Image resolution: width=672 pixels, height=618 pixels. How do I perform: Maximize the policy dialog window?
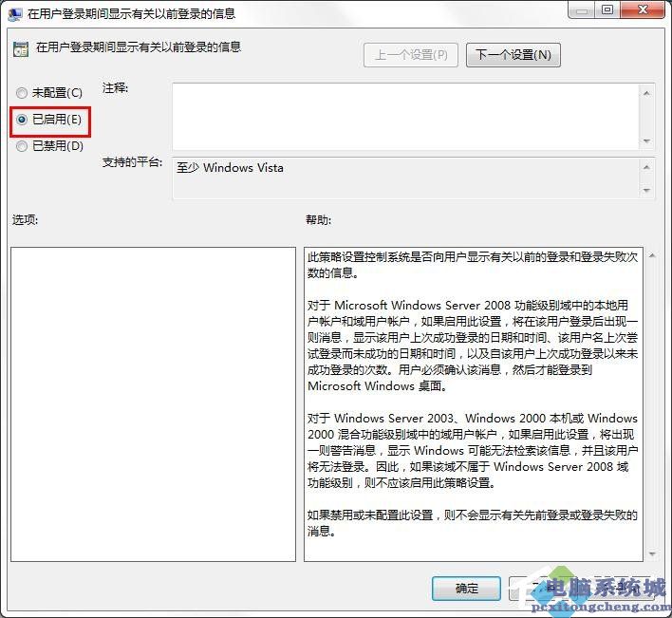click(607, 10)
